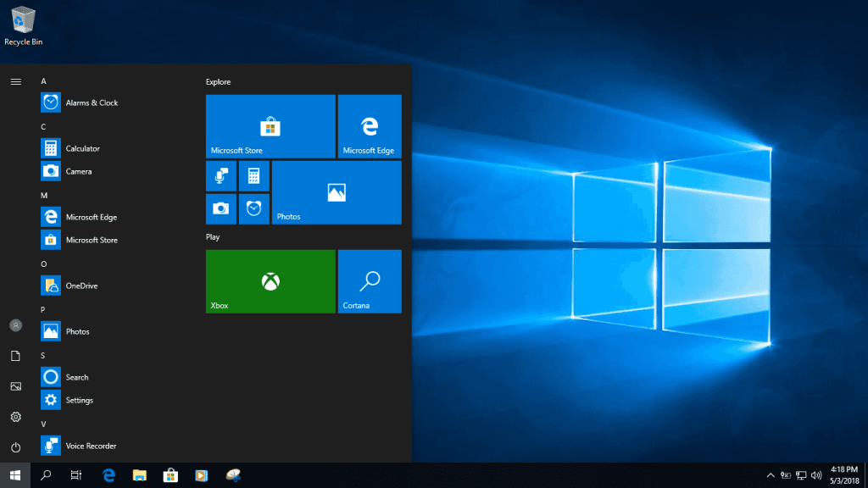Click the battery/power tray icon
The height and width of the screenshot is (488, 868).
[786, 475]
